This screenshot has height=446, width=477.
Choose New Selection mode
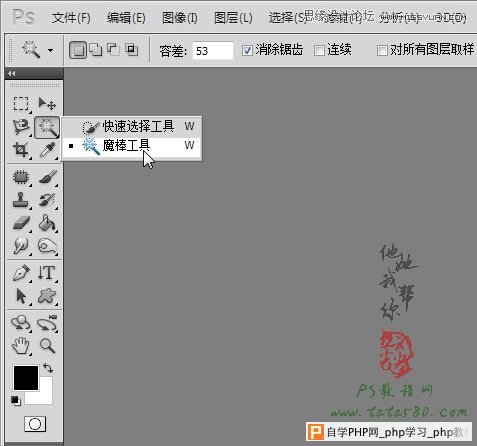pos(78,50)
